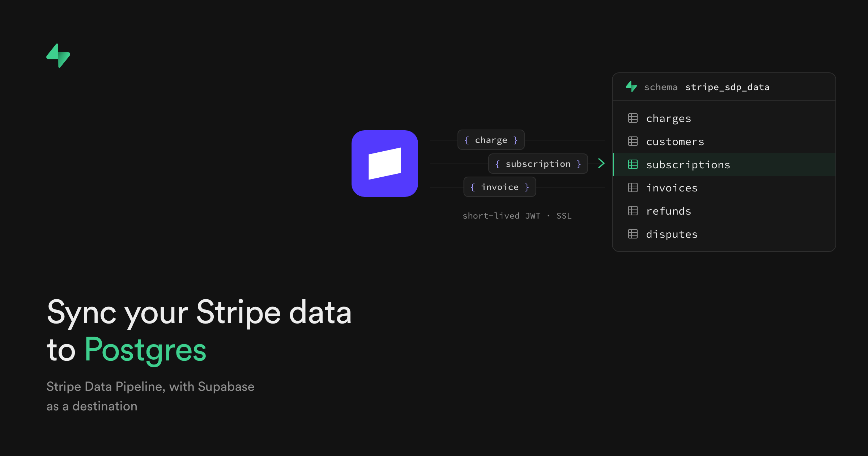Open the charges table row

[x=724, y=118]
